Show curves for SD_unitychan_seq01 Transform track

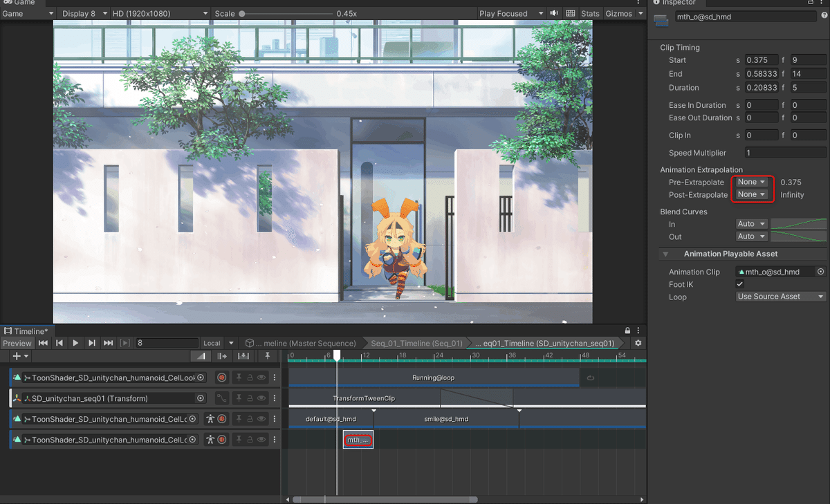(222, 398)
